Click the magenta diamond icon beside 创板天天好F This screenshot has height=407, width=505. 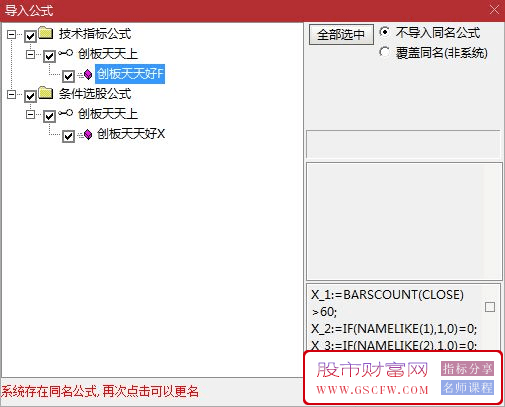pos(88,74)
